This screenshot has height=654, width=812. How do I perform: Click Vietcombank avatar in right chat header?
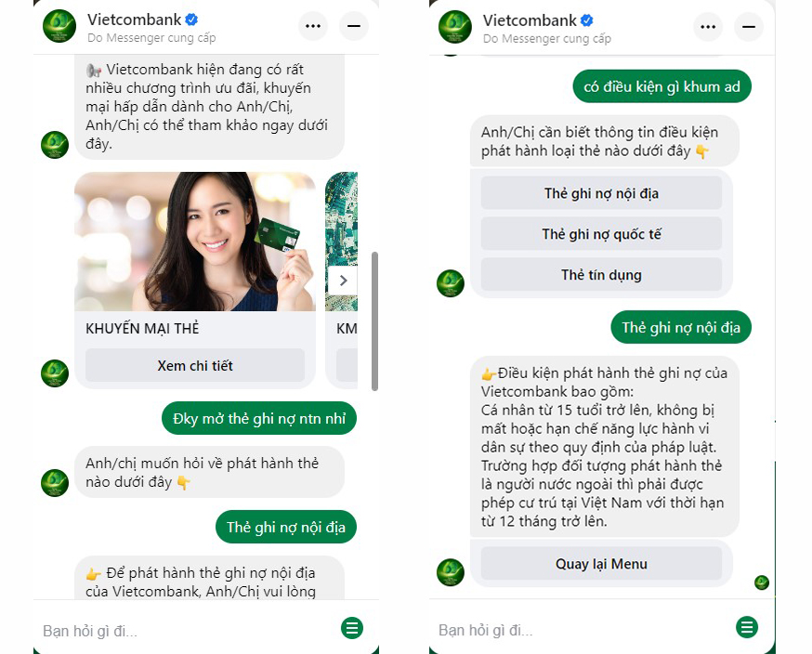pos(454,26)
